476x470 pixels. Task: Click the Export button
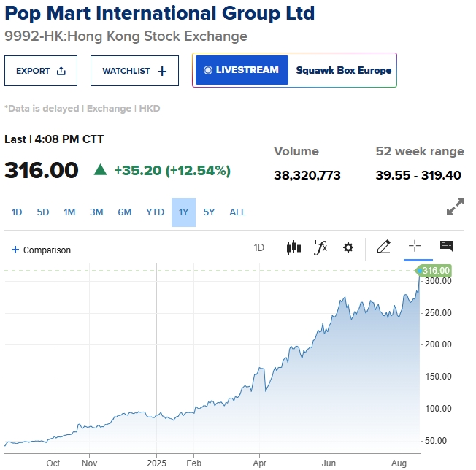click(41, 71)
